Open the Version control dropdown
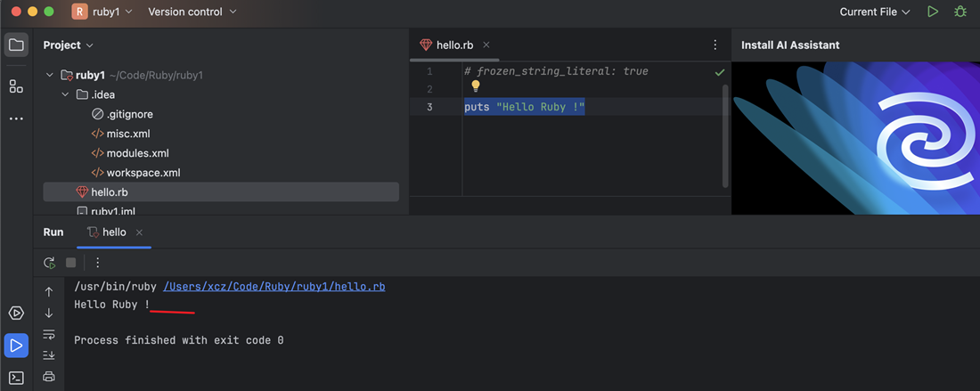Viewport: 980px width, 391px height. coord(192,12)
